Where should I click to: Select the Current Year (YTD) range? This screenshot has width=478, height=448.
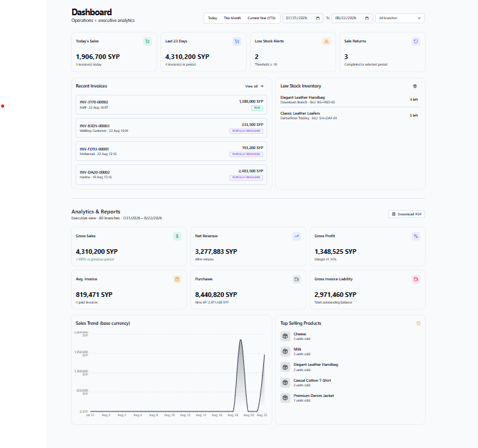click(262, 19)
